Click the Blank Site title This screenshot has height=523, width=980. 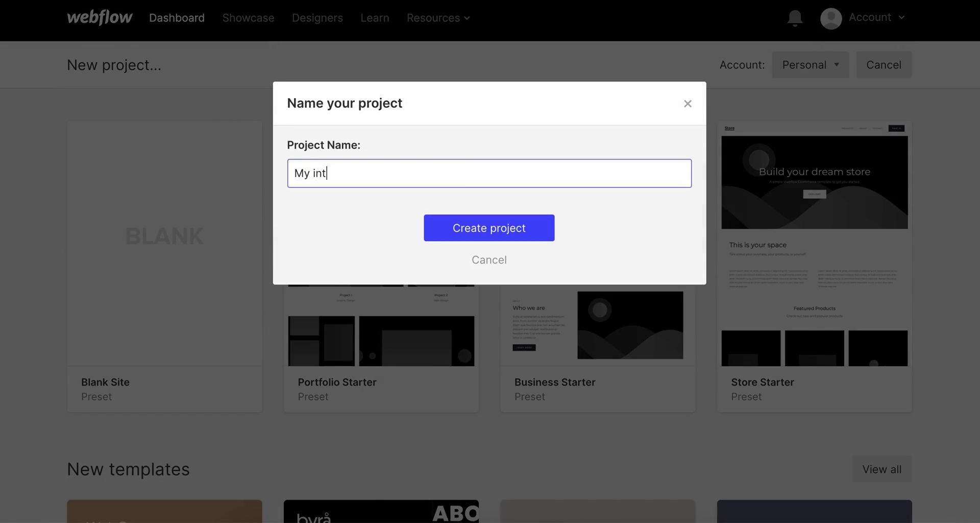click(105, 382)
